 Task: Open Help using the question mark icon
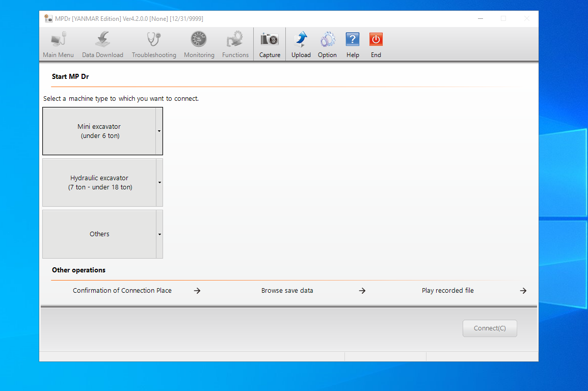pos(353,43)
